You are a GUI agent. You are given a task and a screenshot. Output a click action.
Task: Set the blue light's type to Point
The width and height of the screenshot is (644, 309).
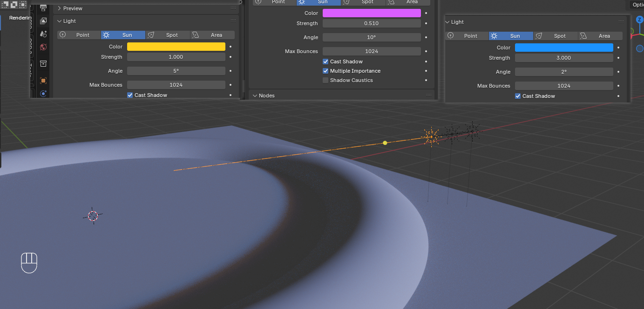point(467,36)
